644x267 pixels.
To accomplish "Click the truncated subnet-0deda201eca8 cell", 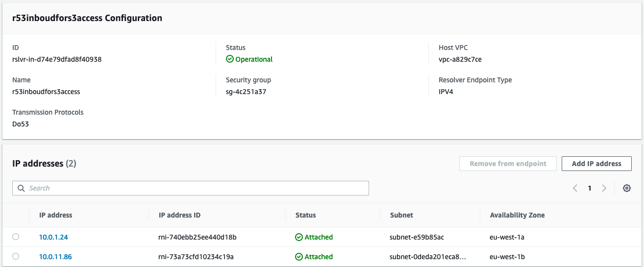I will [x=427, y=257].
